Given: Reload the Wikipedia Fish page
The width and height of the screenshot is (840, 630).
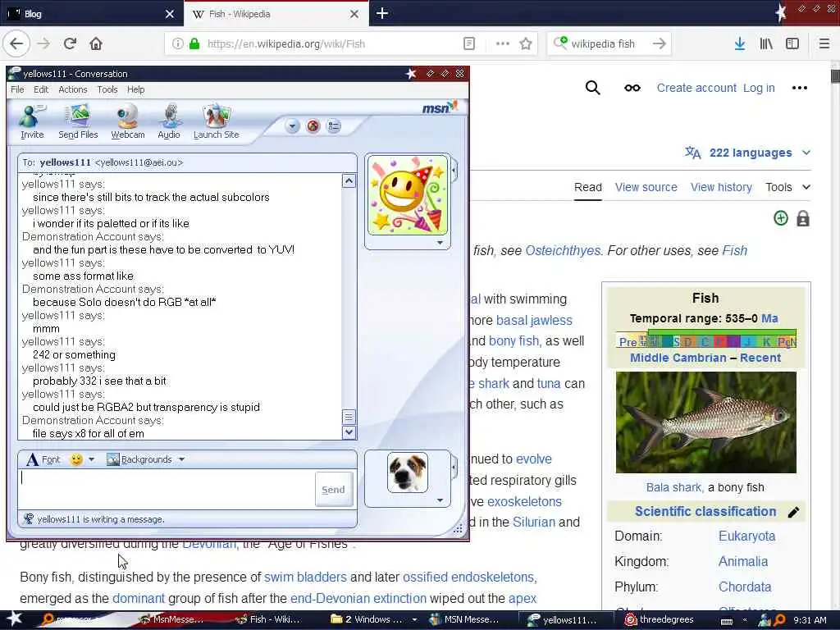Looking at the screenshot, I should point(70,43).
